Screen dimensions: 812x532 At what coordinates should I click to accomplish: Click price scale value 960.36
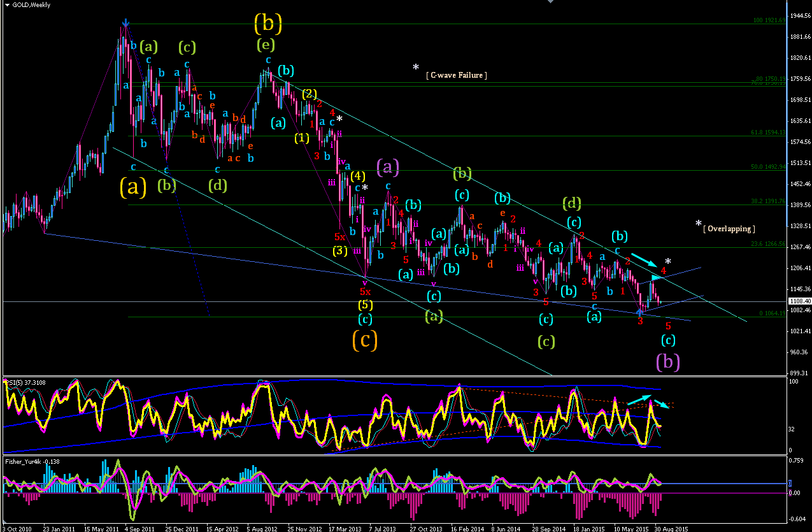coord(799,352)
